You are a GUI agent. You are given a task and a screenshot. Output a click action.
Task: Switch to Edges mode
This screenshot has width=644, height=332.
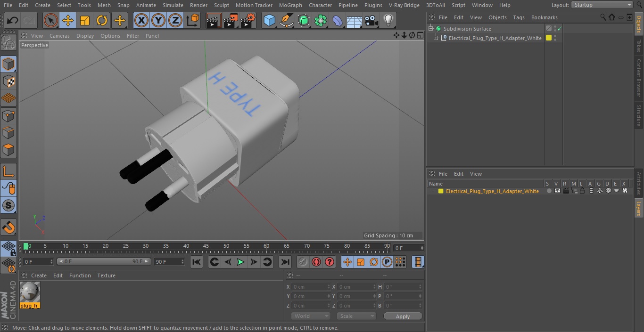click(8, 132)
